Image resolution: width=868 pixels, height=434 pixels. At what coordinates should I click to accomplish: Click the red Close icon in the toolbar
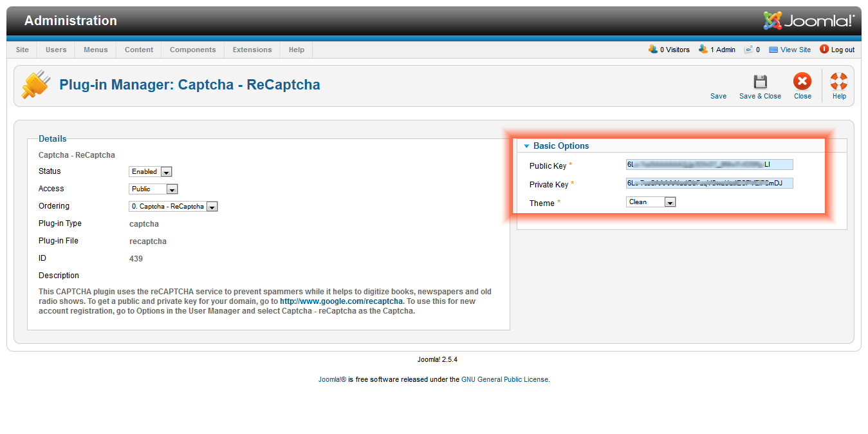(x=802, y=81)
